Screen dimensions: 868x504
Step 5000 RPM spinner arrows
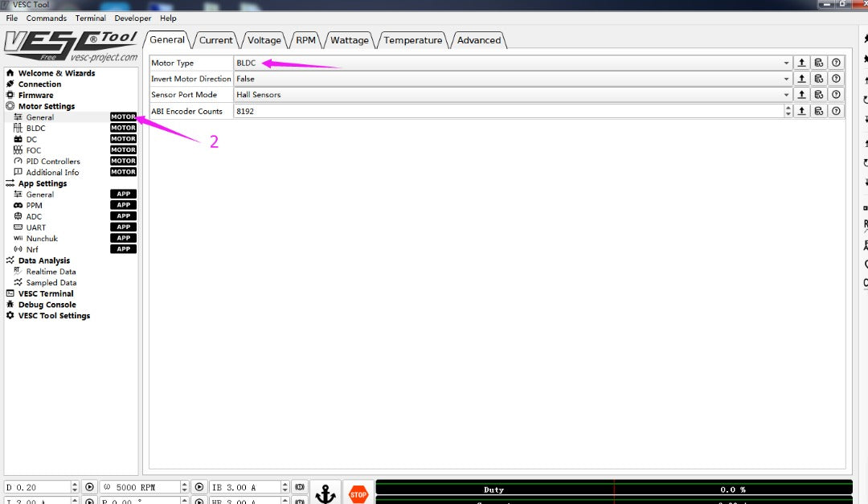click(184, 487)
